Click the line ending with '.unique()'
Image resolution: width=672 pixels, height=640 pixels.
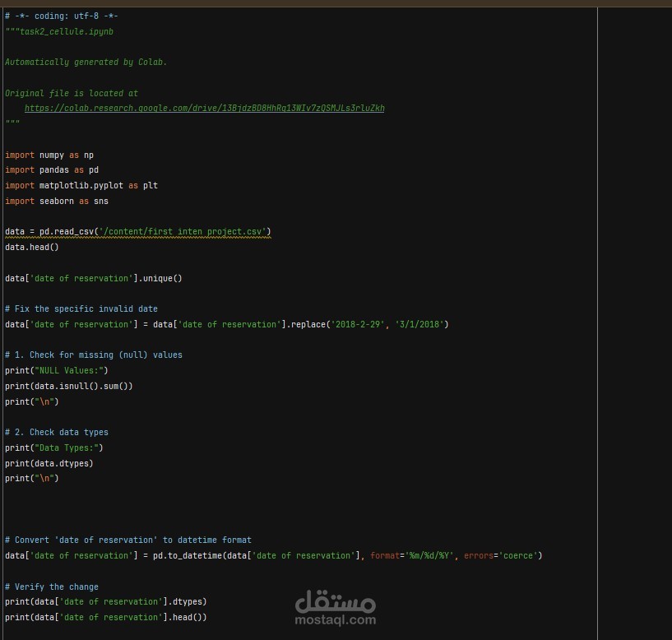[x=94, y=278]
